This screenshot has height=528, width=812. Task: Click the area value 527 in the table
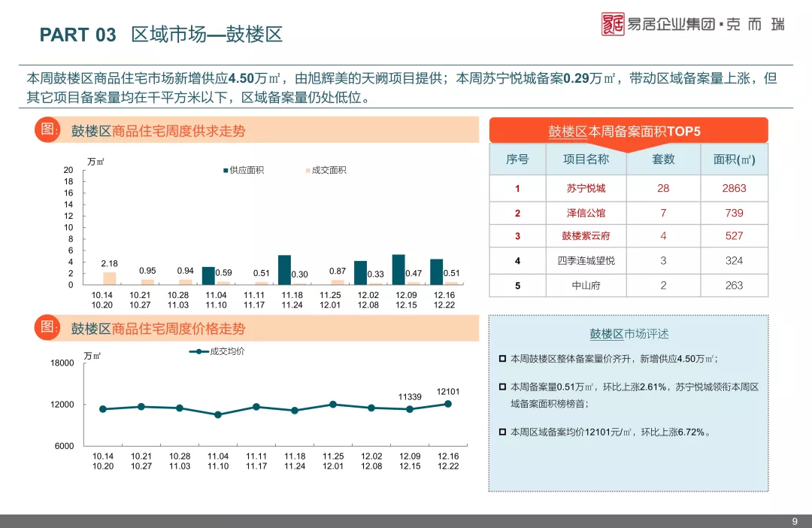tap(735, 235)
